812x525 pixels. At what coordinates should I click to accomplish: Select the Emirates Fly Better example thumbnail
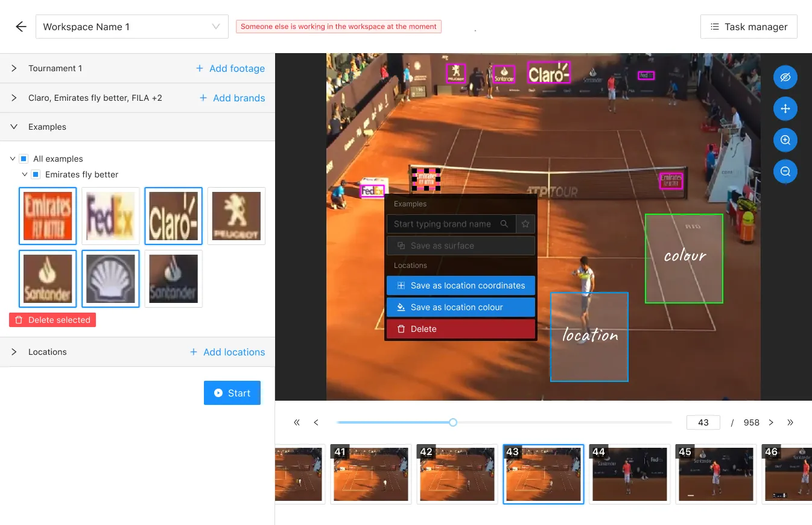click(x=48, y=216)
